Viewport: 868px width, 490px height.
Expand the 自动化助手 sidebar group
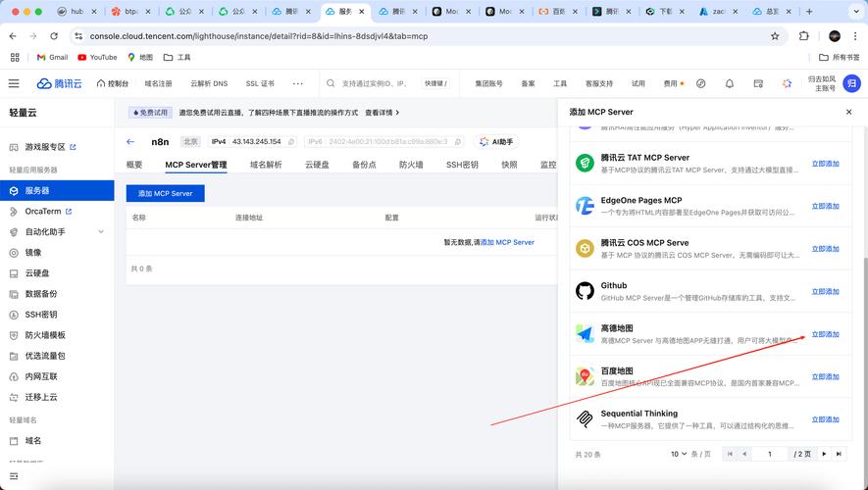(101, 231)
